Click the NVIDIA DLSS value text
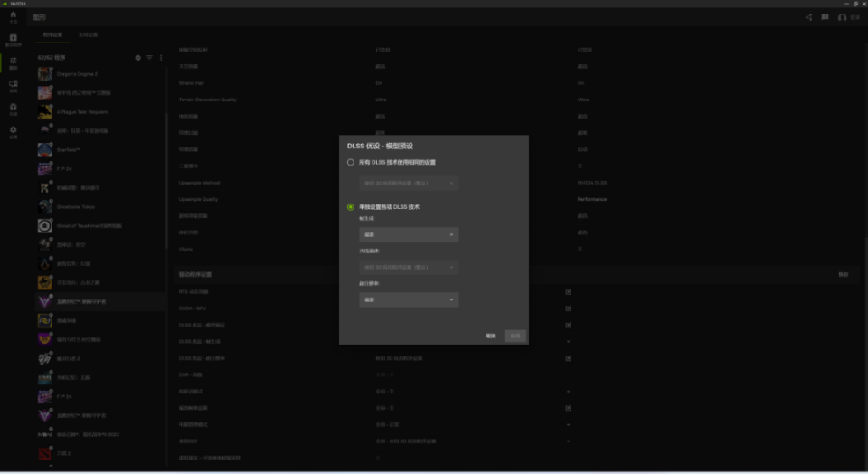Image resolution: width=868 pixels, height=474 pixels. 591,183
